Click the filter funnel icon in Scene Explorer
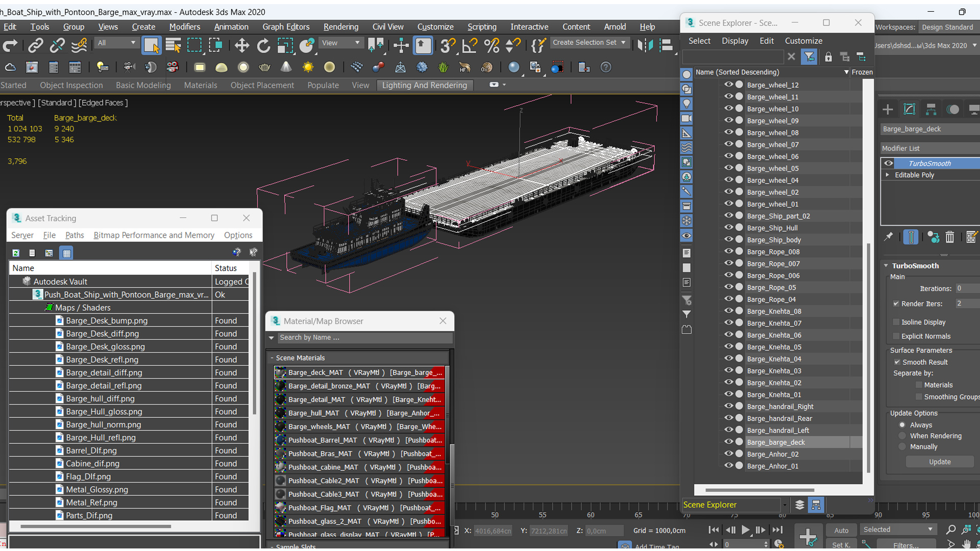The width and height of the screenshot is (980, 551). (x=809, y=57)
